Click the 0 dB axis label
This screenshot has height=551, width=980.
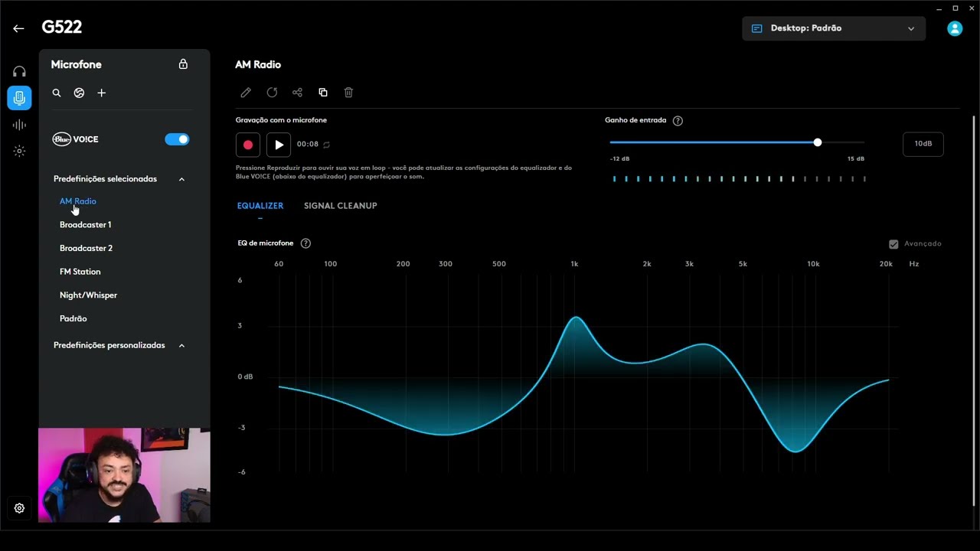[x=245, y=377]
